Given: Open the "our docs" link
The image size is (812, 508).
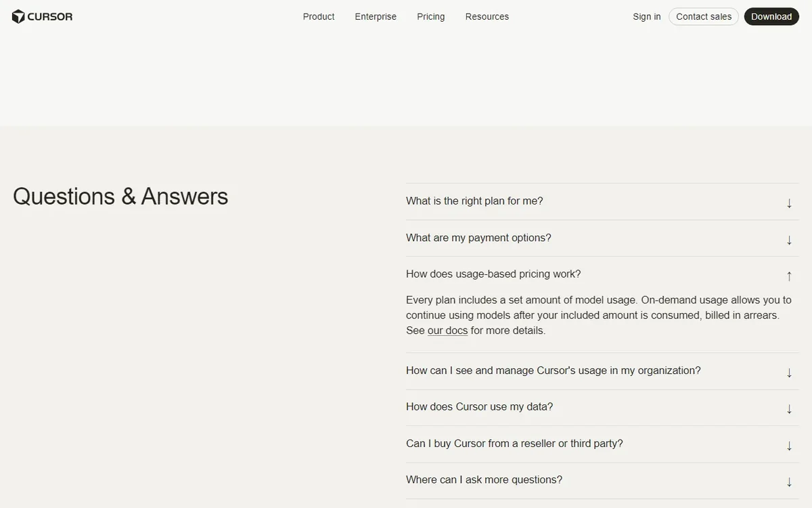Looking at the screenshot, I should coord(447,331).
